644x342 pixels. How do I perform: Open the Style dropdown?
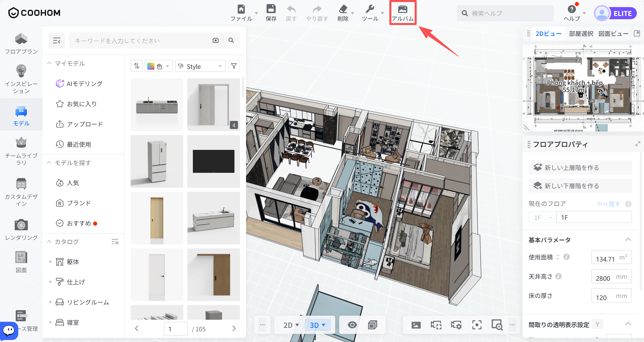click(x=200, y=66)
